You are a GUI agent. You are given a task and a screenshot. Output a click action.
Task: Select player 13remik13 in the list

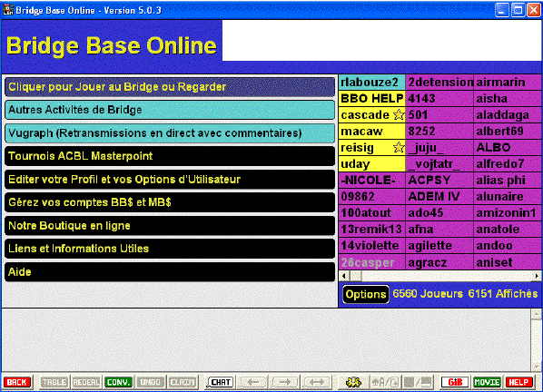(372, 229)
